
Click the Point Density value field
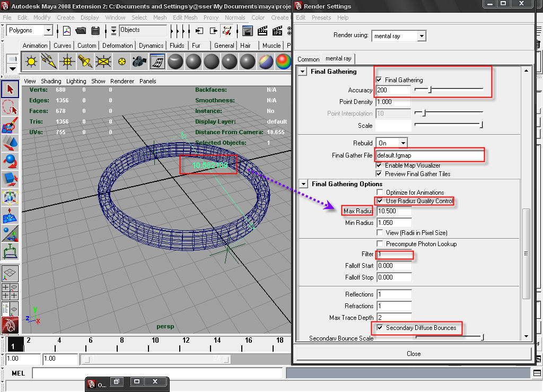click(393, 102)
